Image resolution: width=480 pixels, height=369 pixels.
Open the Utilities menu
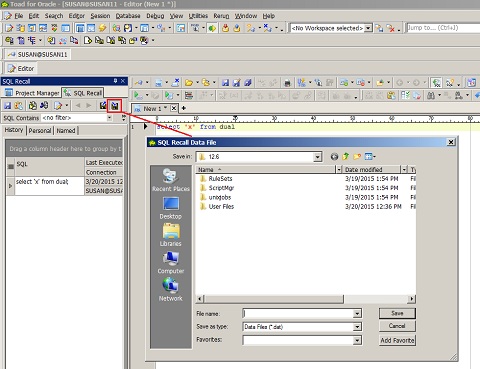[x=198, y=16]
